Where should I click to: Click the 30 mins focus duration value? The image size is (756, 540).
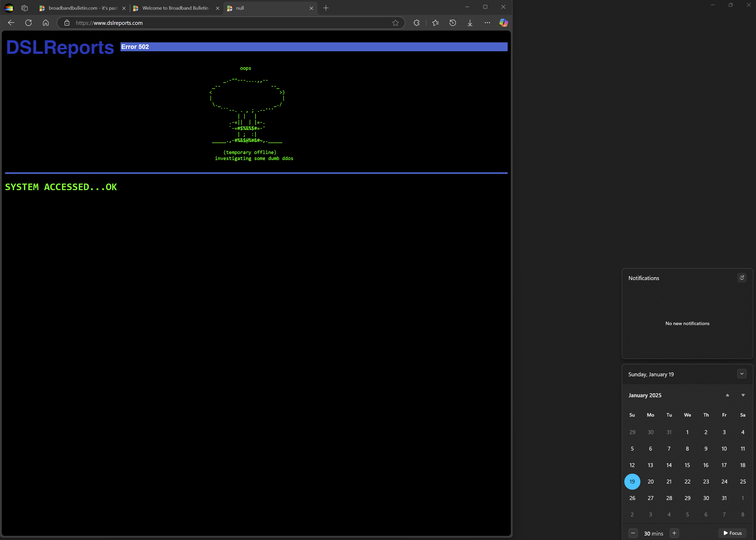tap(653, 533)
